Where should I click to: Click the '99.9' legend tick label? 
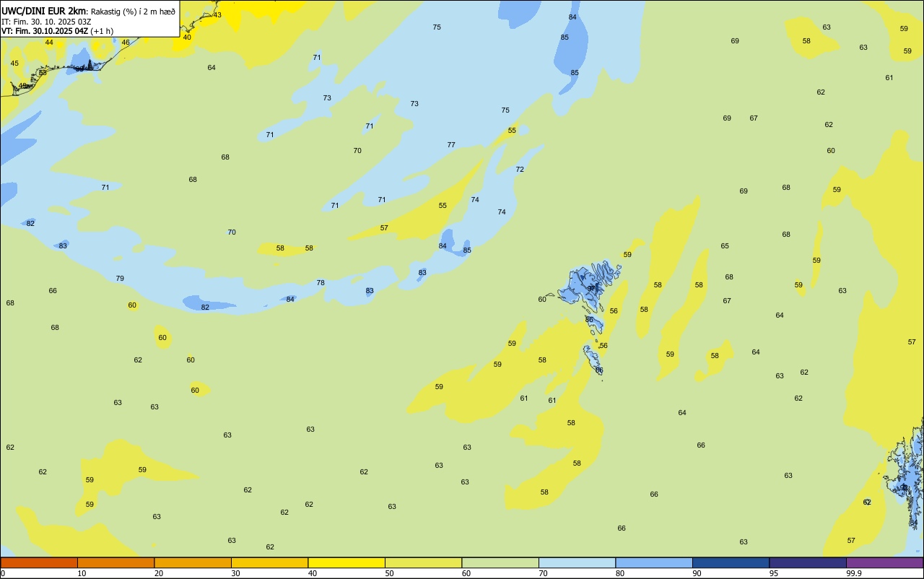pyautogui.click(x=854, y=573)
